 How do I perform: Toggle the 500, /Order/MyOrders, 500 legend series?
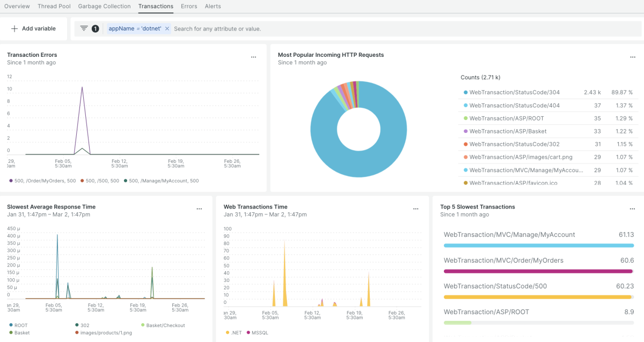pyautogui.click(x=45, y=181)
